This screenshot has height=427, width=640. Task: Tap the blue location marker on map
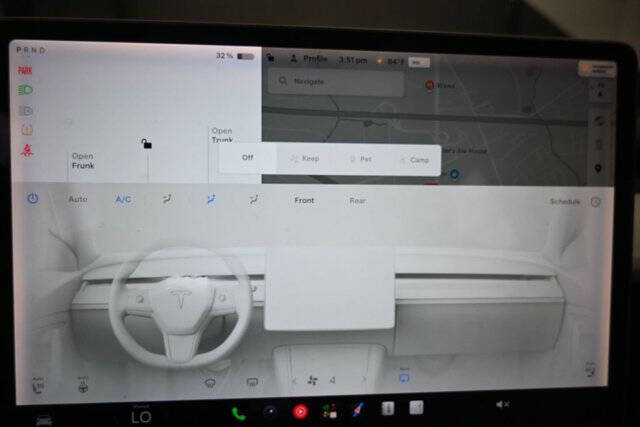pyautogui.click(x=454, y=174)
